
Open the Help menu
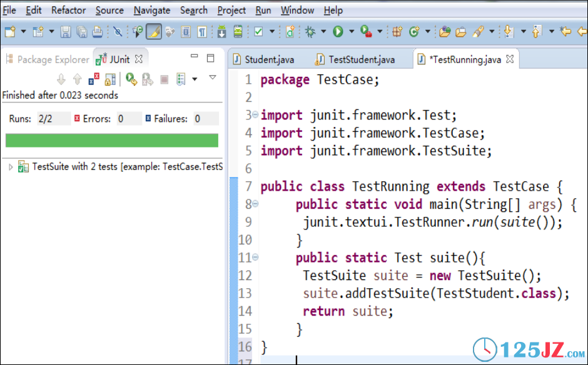[333, 10]
